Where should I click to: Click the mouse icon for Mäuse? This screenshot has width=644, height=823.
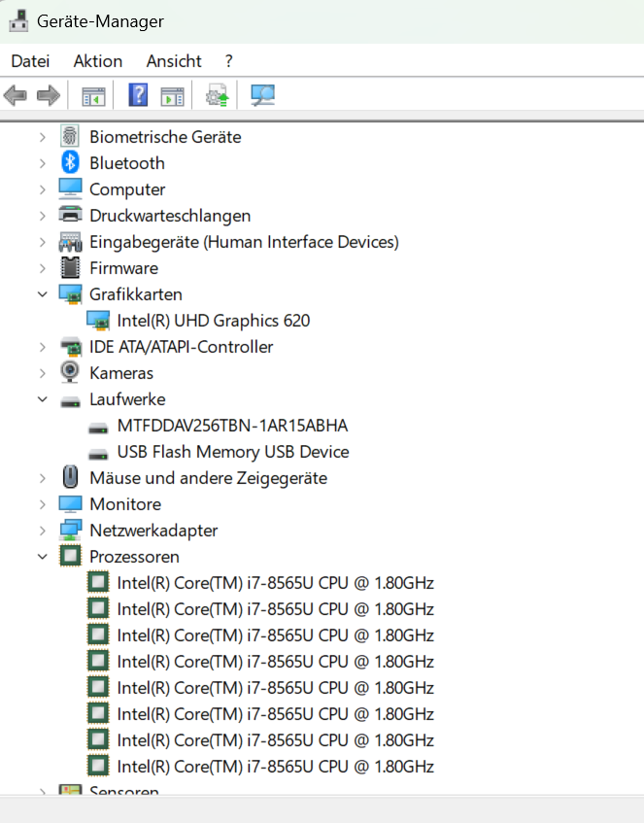click(x=70, y=477)
